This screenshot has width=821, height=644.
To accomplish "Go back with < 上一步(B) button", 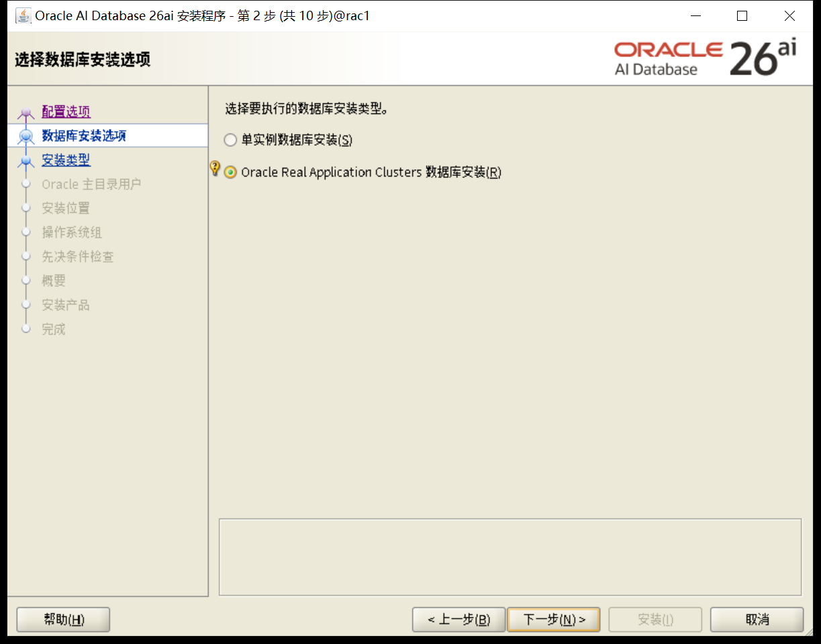I will point(458,619).
